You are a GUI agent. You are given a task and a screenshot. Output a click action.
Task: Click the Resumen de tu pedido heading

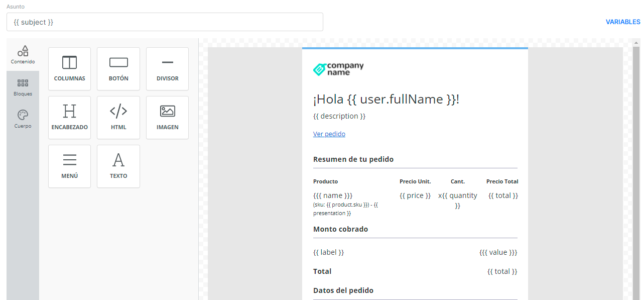[x=353, y=159]
